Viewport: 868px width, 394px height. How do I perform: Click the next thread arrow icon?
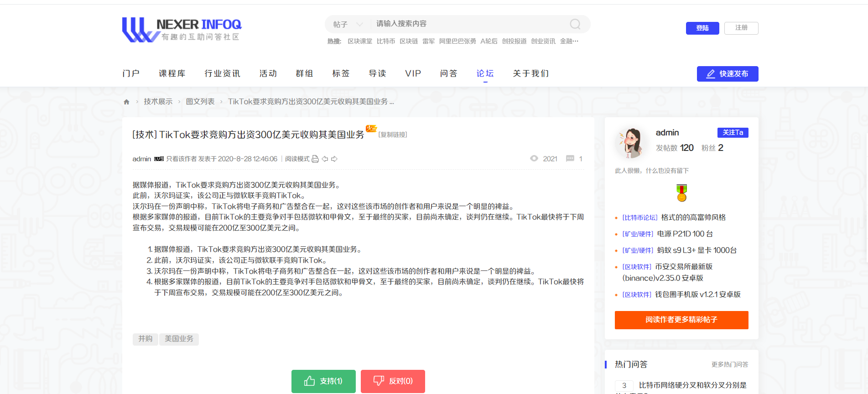pyautogui.click(x=334, y=159)
